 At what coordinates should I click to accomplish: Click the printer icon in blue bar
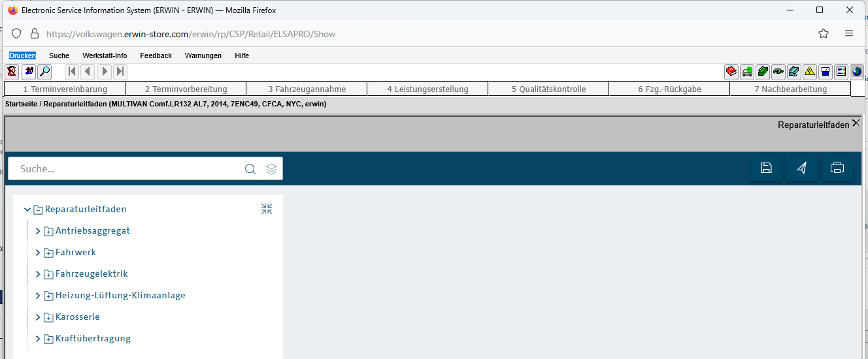point(837,168)
